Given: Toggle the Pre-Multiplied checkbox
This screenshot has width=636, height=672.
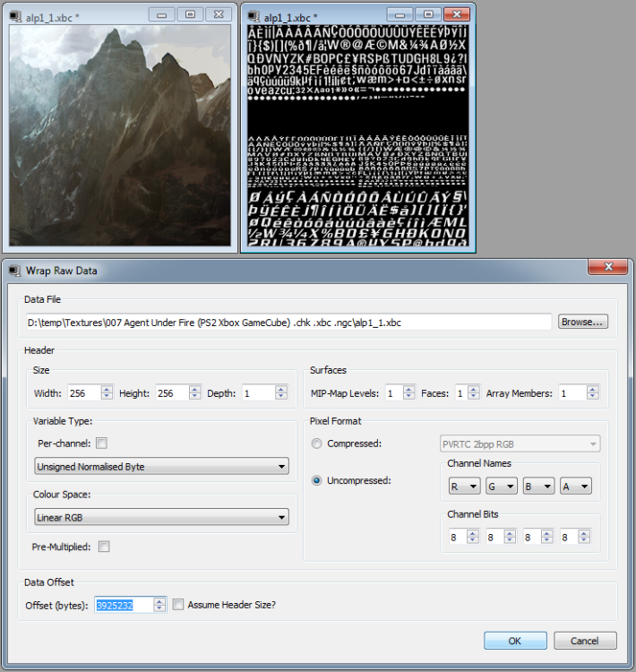Looking at the screenshot, I should (x=105, y=547).
